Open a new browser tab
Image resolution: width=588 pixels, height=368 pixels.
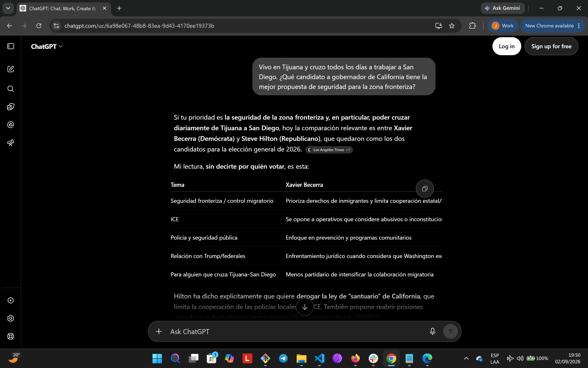coord(119,8)
